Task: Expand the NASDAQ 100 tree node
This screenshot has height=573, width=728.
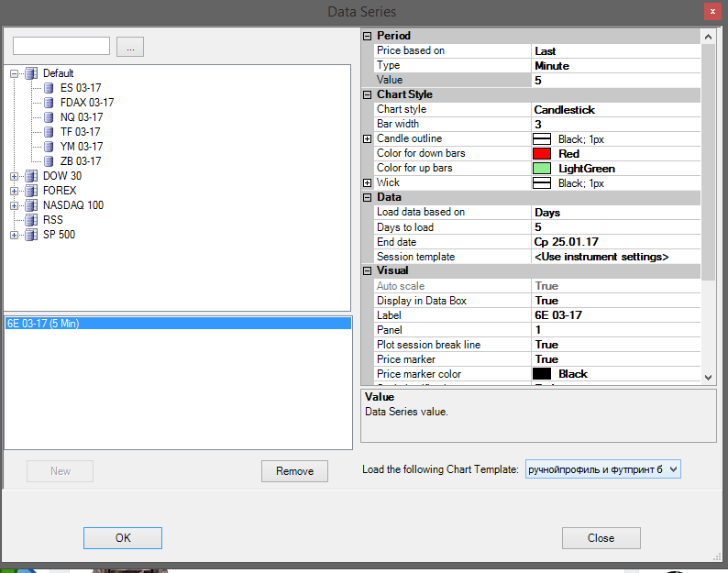Action: (15, 205)
